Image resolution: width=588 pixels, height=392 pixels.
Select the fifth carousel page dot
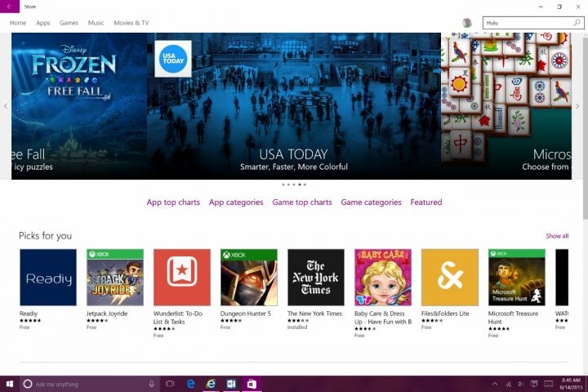[305, 185]
